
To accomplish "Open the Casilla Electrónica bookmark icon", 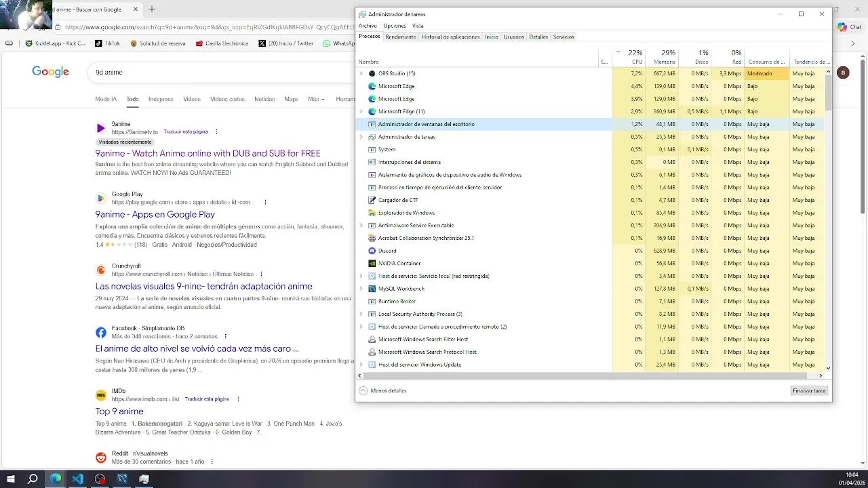I will point(199,43).
